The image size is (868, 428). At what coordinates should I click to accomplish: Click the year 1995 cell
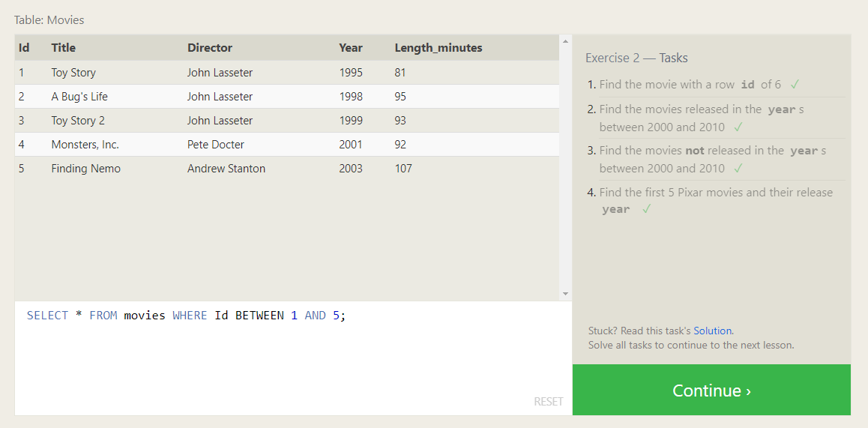pyautogui.click(x=351, y=73)
